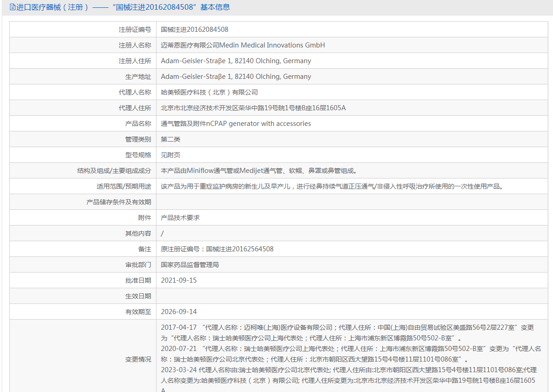Click the 适用范围/预期用途 row label
Viewport: 553px width, 392px height.
click(124, 186)
